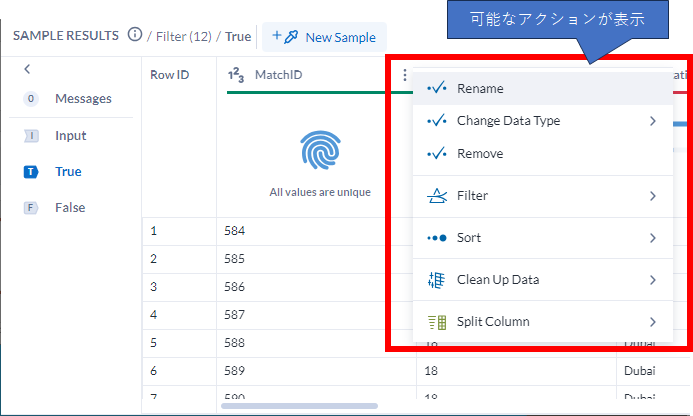This screenshot has height=416, width=693.
Task: Expand the Change Data Type submenu arrow
Action: click(652, 121)
